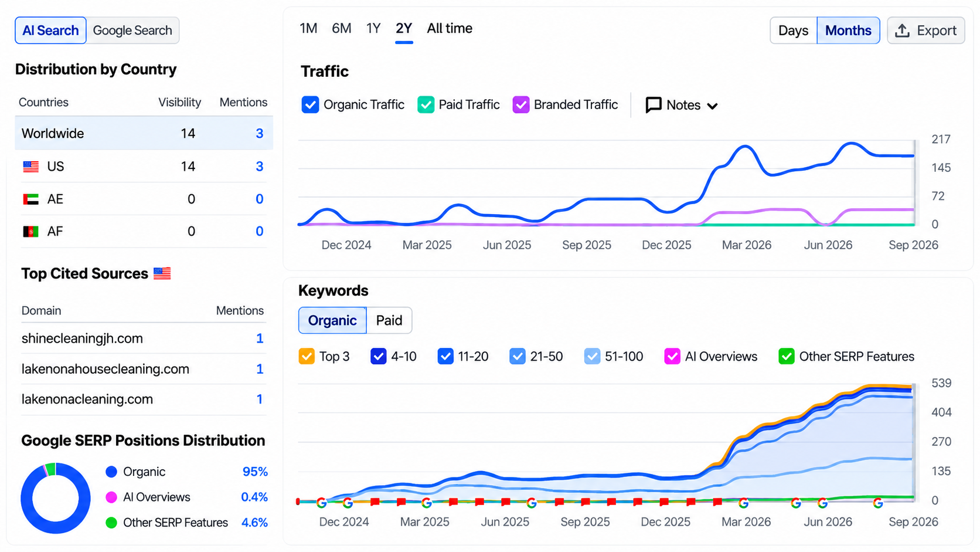Click the AF flag icon
980x552 pixels.
pos(30,232)
